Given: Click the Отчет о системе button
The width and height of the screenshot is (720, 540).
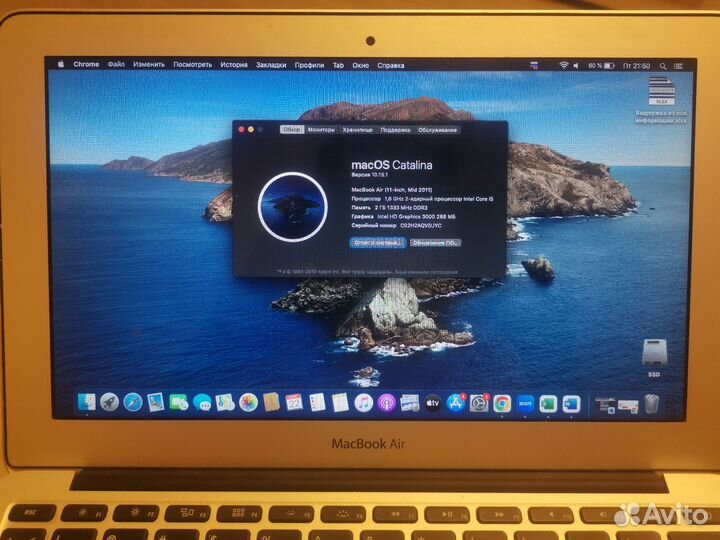Looking at the screenshot, I should point(377,242).
